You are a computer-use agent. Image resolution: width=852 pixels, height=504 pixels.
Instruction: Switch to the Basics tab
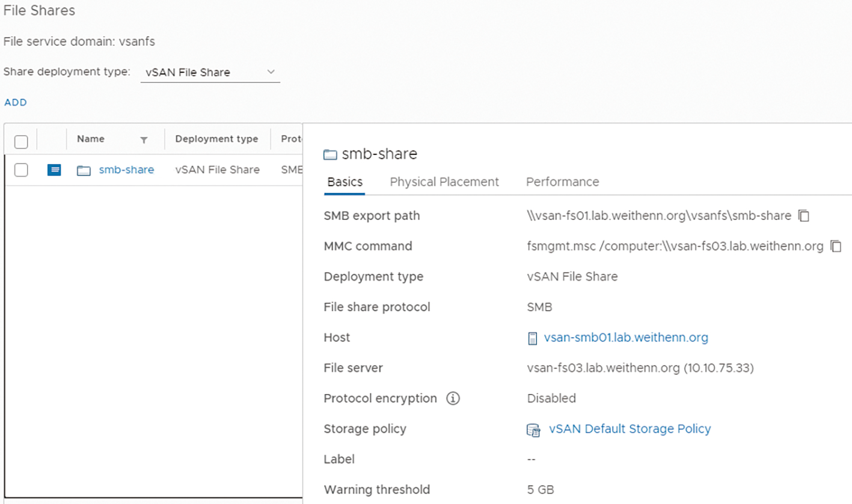[345, 182]
